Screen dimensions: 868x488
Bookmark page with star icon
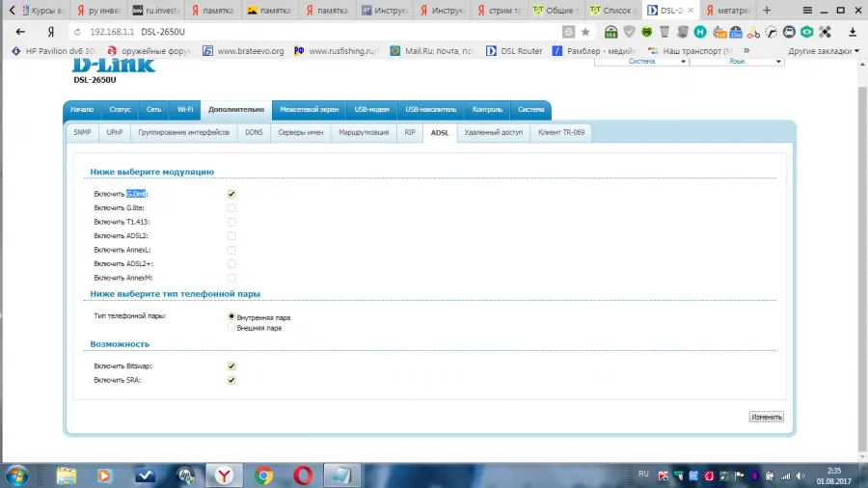pyautogui.click(x=585, y=32)
